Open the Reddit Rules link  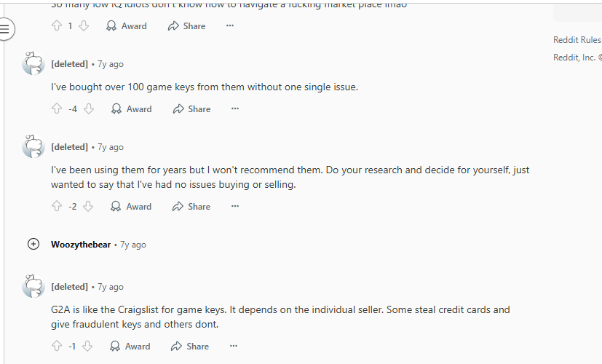click(x=577, y=40)
